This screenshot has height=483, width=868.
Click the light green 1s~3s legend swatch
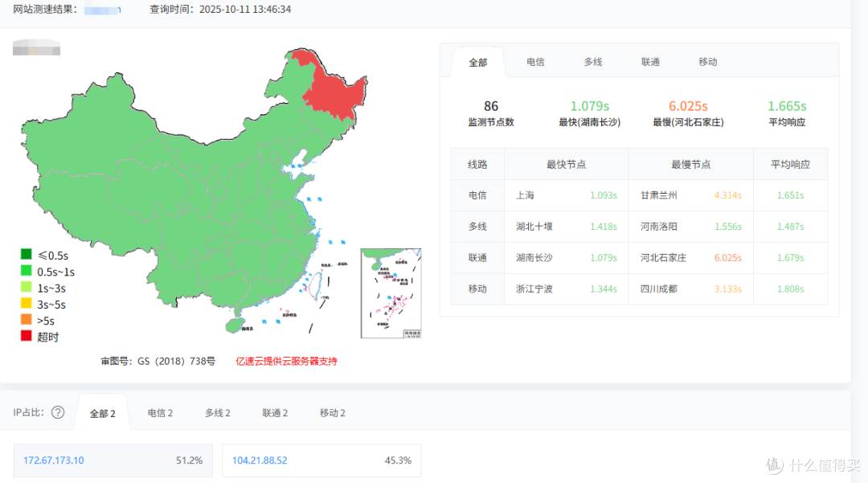(x=26, y=287)
